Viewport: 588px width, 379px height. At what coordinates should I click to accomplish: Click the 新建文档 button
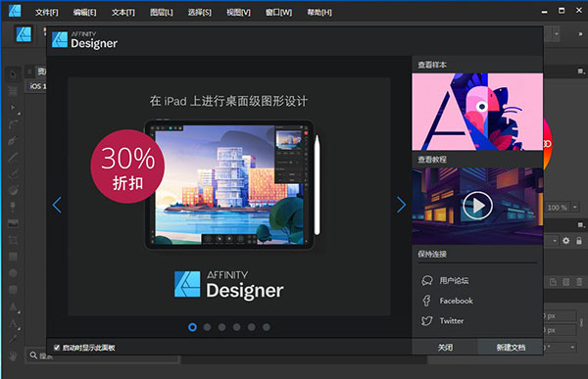point(511,348)
